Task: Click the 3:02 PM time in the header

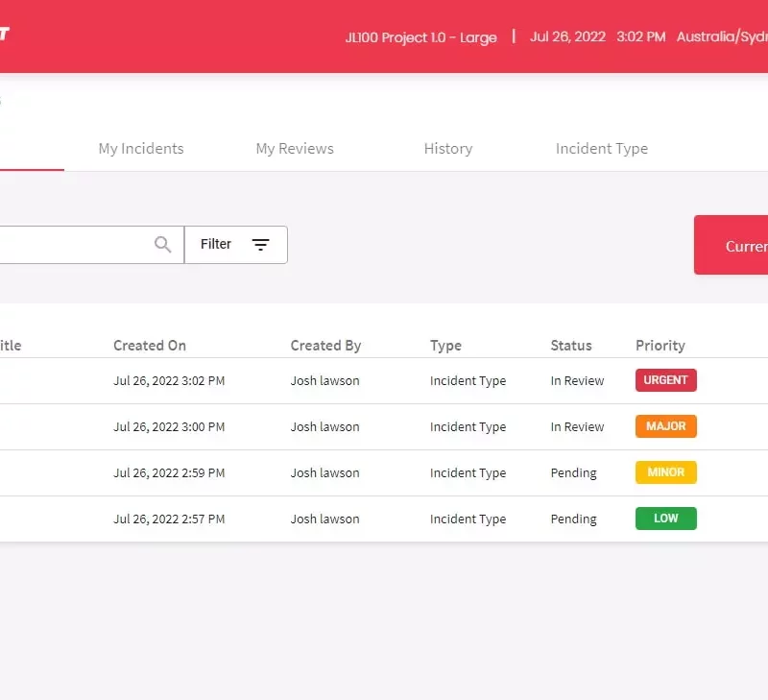Action: click(x=641, y=36)
